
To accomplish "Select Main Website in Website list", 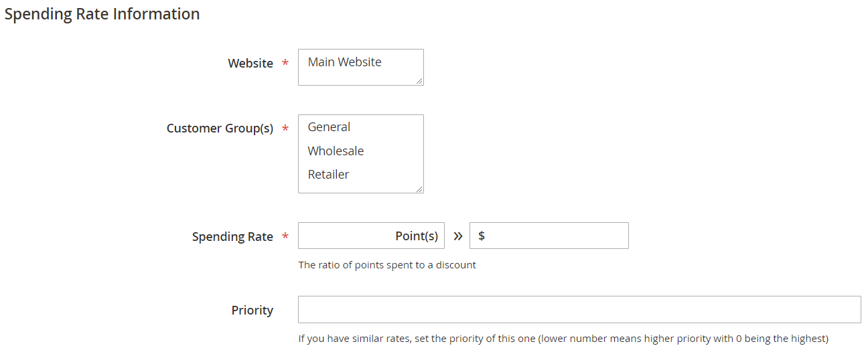I will pos(345,62).
